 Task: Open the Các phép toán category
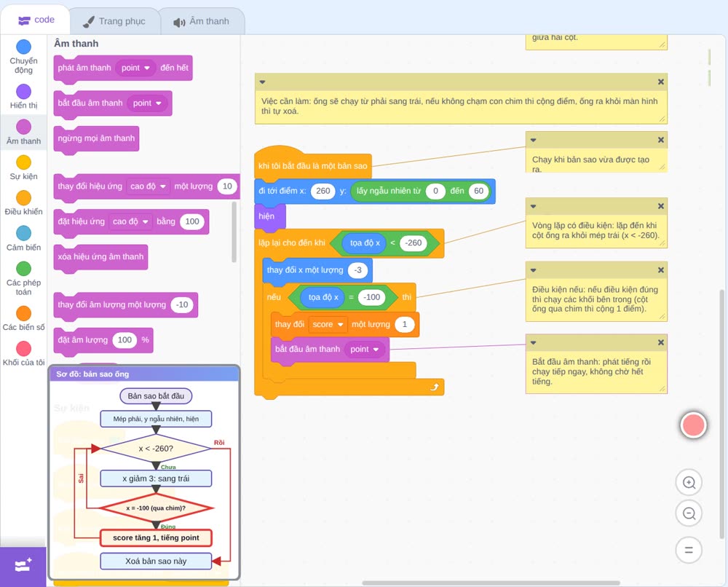pos(23,278)
